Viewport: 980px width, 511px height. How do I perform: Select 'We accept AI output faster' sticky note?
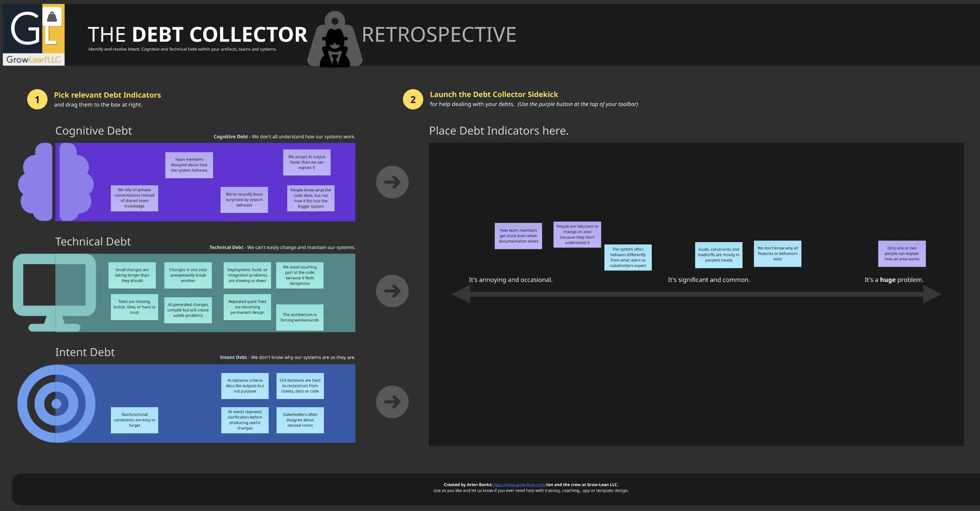pyautogui.click(x=307, y=162)
